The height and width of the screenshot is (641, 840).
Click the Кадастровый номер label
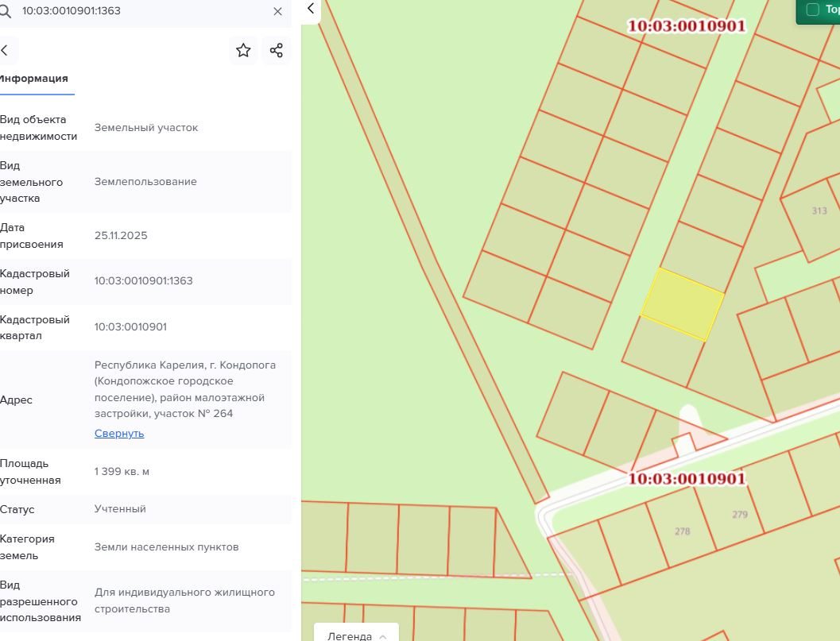(x=35, y=282)
